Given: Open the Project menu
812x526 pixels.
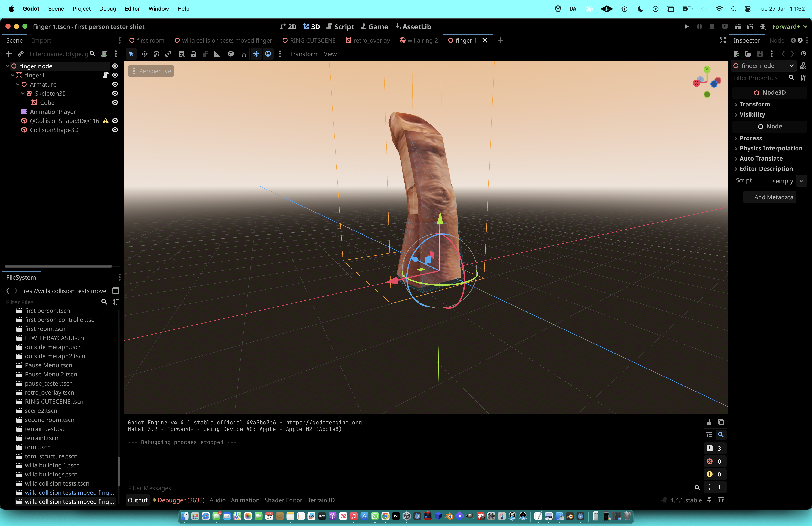Looking at the screenshot, I should (x=82, y=8).
